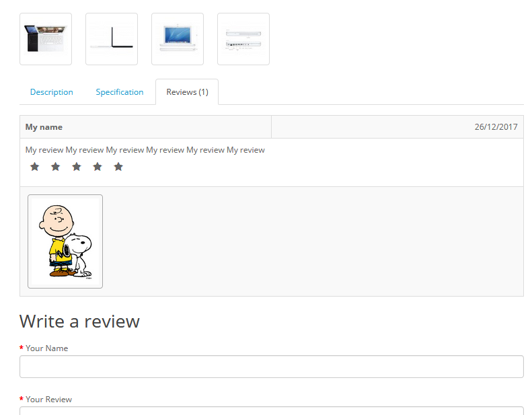Click the review date 26/12/2017
This screenshot has width=532, height=415.
pyautogui.click(x=496, y=127)
